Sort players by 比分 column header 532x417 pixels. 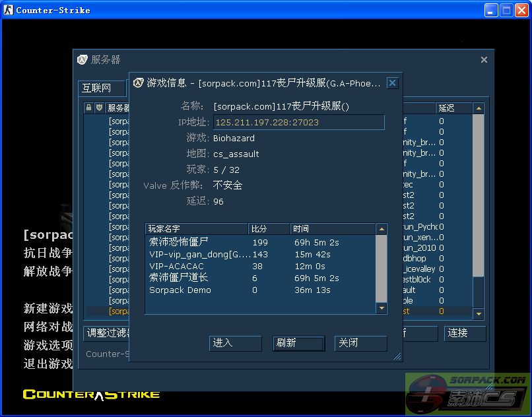coord(269,229)
